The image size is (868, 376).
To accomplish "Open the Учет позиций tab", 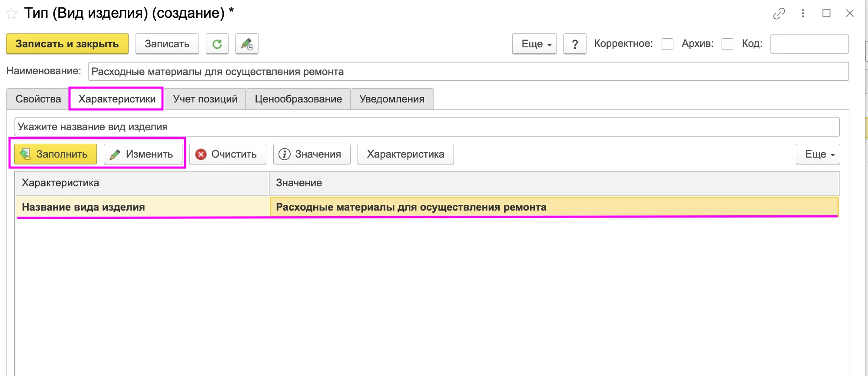I will [205, 99].
